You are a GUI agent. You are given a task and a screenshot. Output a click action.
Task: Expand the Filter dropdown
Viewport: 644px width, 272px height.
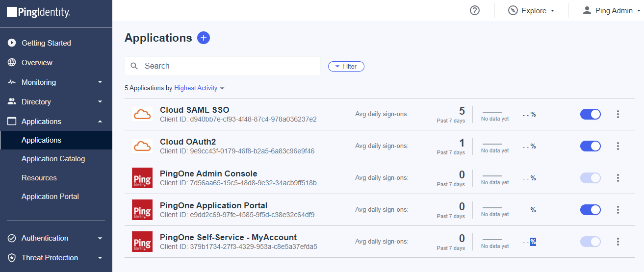[346, 66]
